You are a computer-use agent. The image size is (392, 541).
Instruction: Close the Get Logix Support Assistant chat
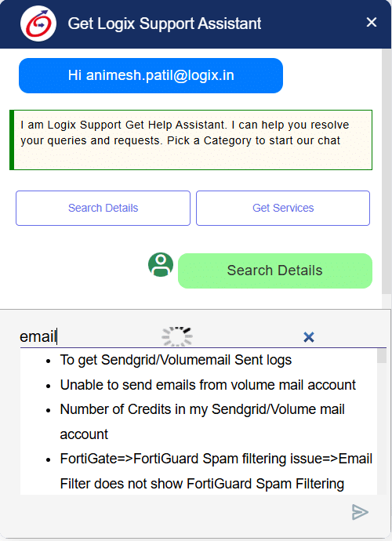click(372, 22)
